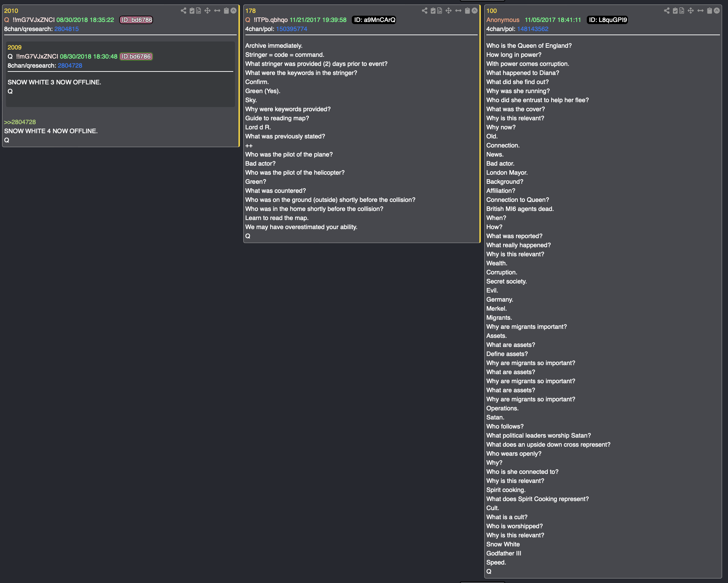Click the plain clipboard icon on post 100
Image resolution: width=728 pixels, height=583 pixels.
(x=710, y=11)
